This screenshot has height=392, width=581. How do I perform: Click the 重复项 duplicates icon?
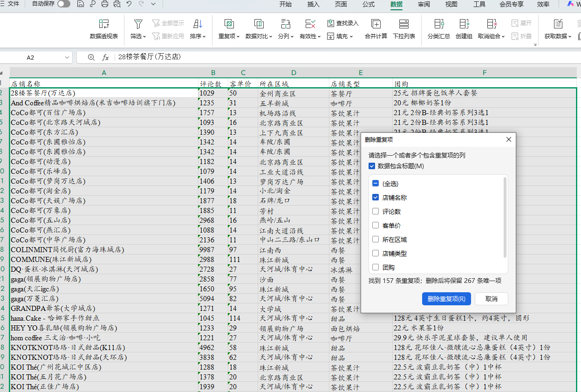tap(229, 24)
